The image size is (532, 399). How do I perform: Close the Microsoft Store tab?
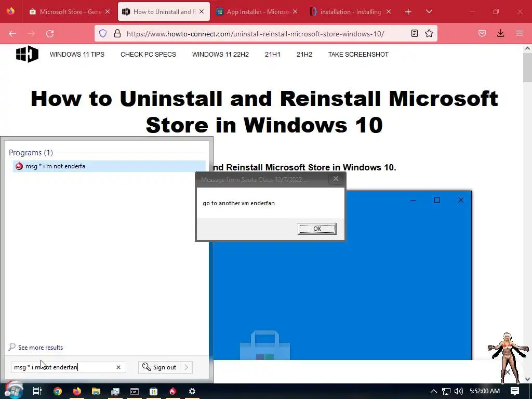click(108, 11)
